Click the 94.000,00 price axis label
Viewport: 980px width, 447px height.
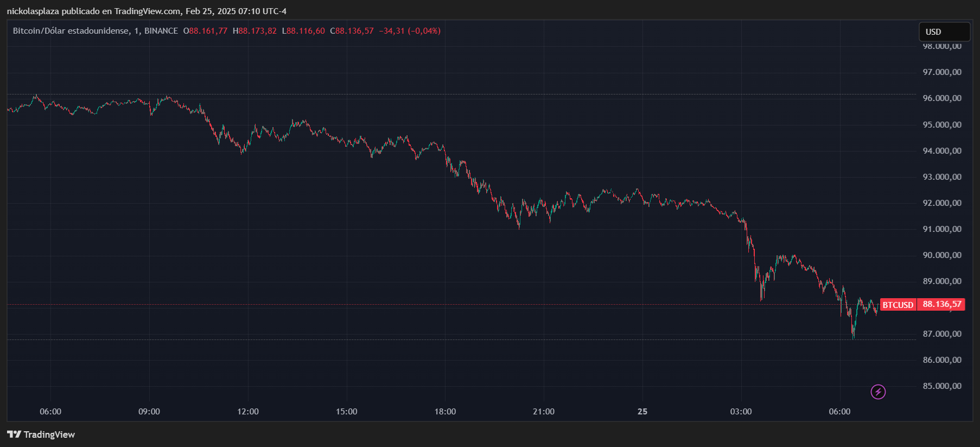tap(942, 151)
